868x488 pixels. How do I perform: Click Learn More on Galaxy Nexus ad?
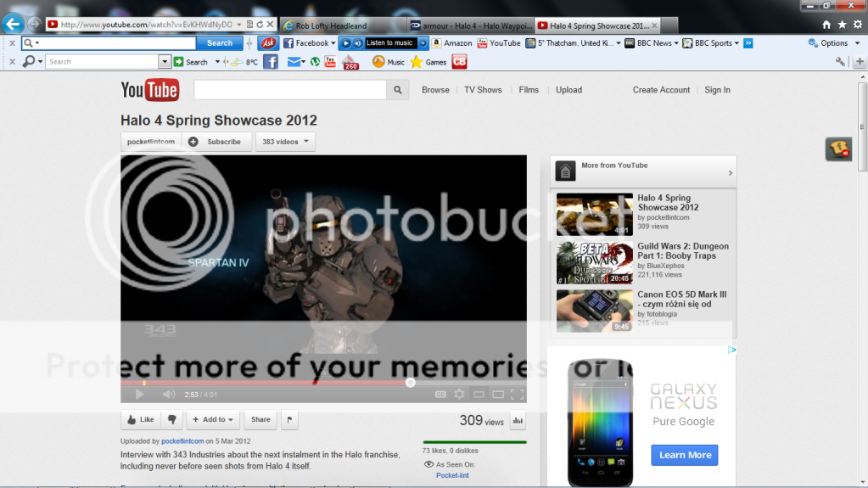click(x=685, y=455)
